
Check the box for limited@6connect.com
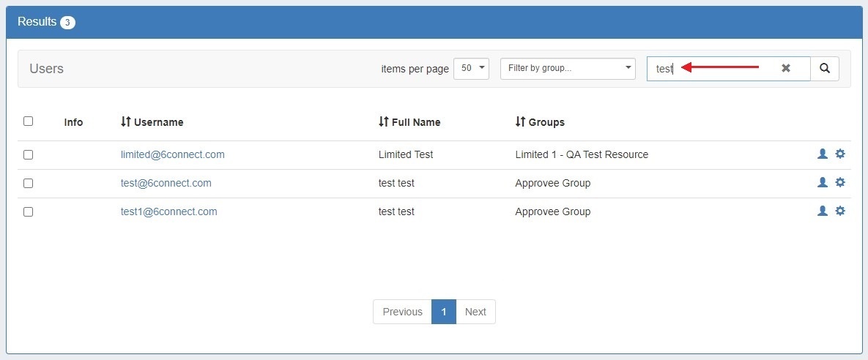(x=28, y=155)
